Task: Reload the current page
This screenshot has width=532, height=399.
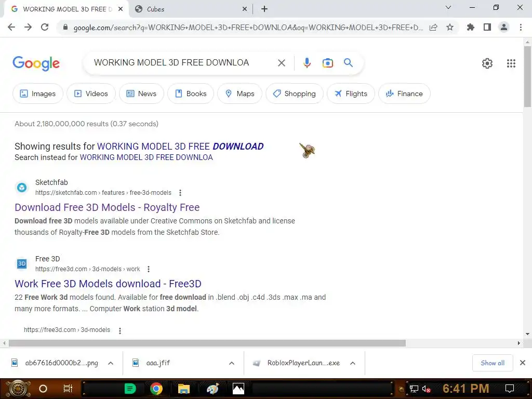Action: point(45,27)
